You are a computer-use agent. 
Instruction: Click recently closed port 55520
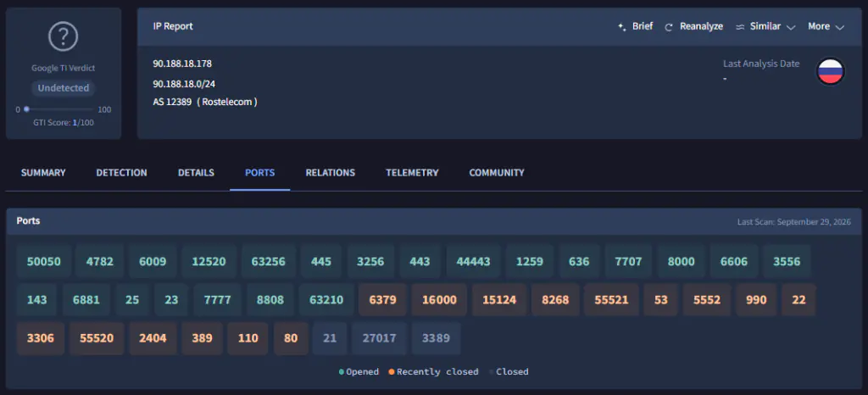[x=97, y=338]
